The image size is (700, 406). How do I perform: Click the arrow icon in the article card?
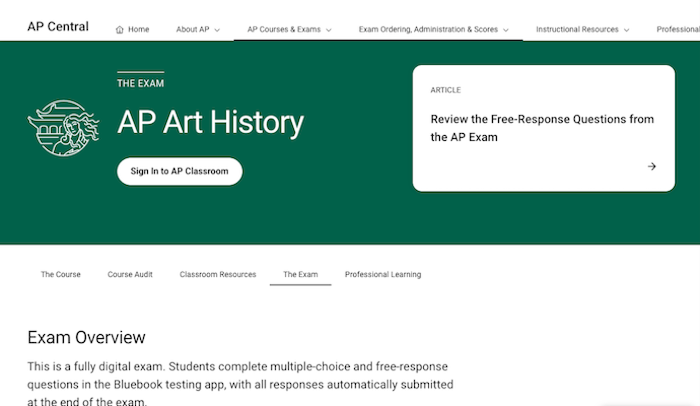(652, 166)
